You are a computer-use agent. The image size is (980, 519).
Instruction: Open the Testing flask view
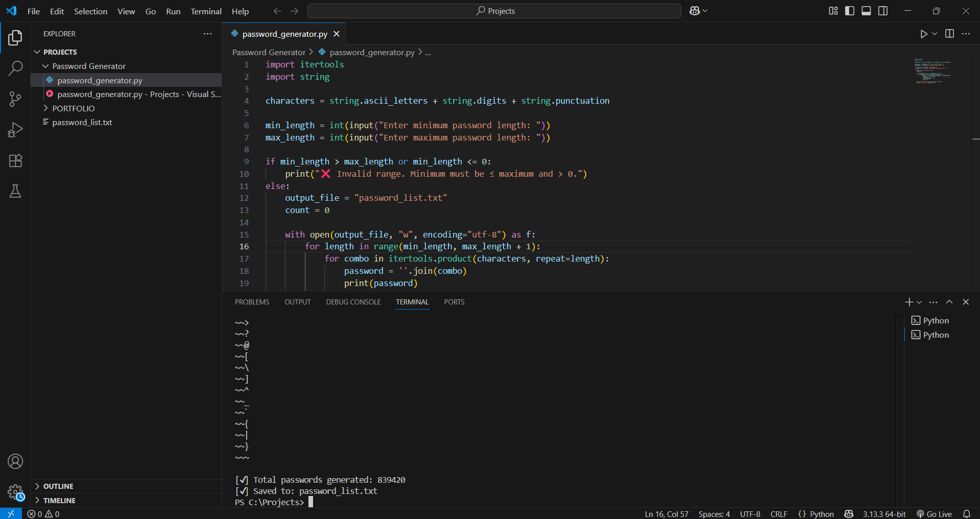(x=15, y=191)
